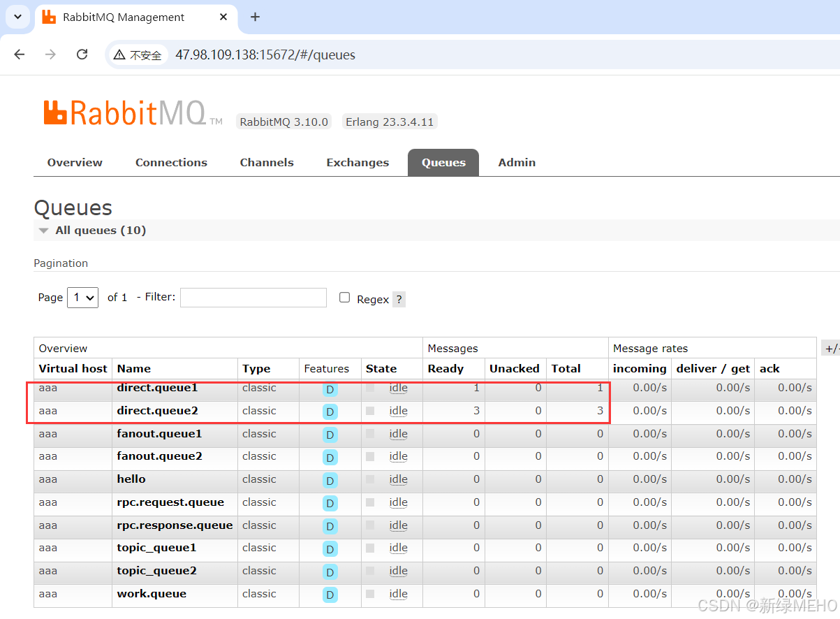Click Ready count 3 for direct.queue2
The height and width of the screenshot is (619, 840).
[477, 411]
